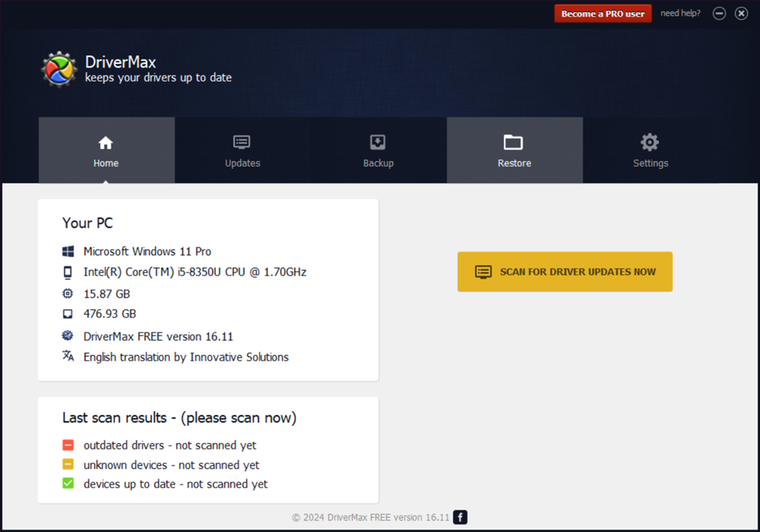Click the 476.93 GB storage value

click(x=110, y=314)
